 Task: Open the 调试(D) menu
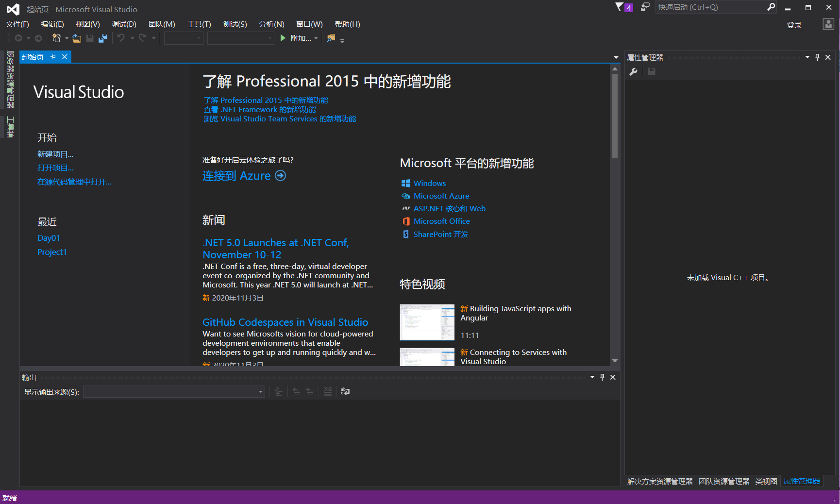tap(124, 24)
